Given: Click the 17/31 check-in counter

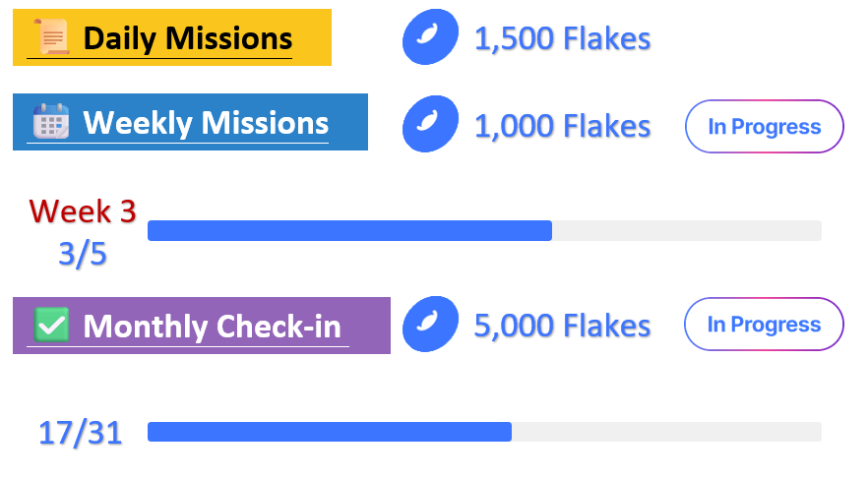Looking at the screenshot, I should point(81,433).
